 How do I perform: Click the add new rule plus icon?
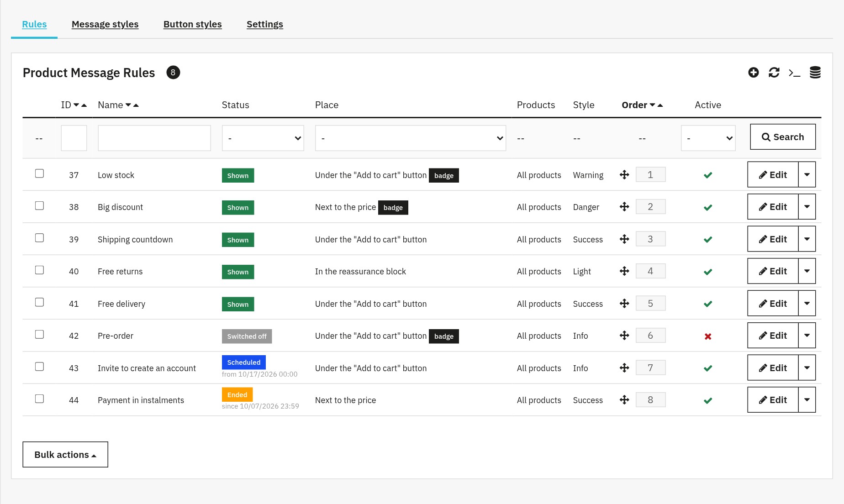coord(754,73)
